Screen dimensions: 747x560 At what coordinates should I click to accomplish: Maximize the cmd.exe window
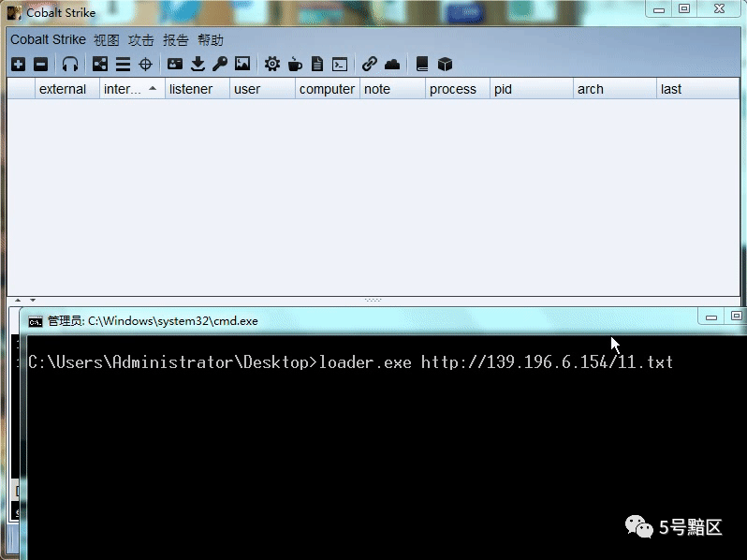736,316
